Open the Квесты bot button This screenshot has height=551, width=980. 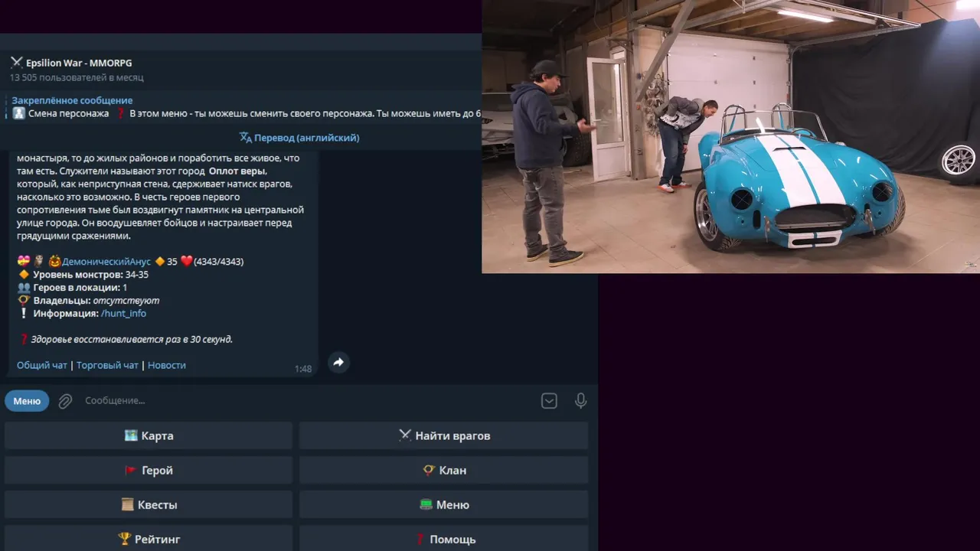[x=149, y=504]
